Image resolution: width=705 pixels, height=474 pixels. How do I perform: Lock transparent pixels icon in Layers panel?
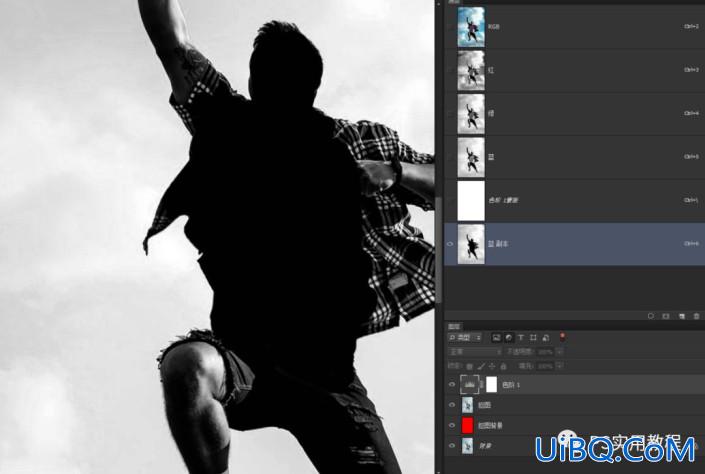click(469, 367)
